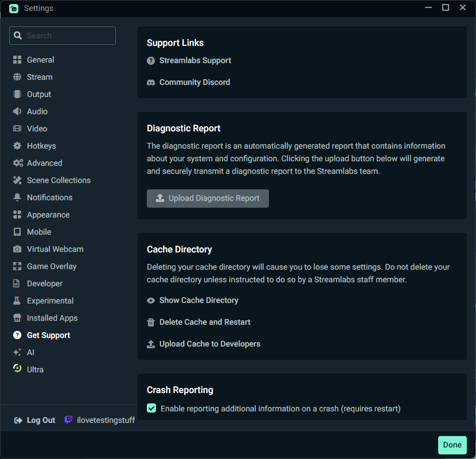Open the Streamlabs Support link

(x=195, y=60)
